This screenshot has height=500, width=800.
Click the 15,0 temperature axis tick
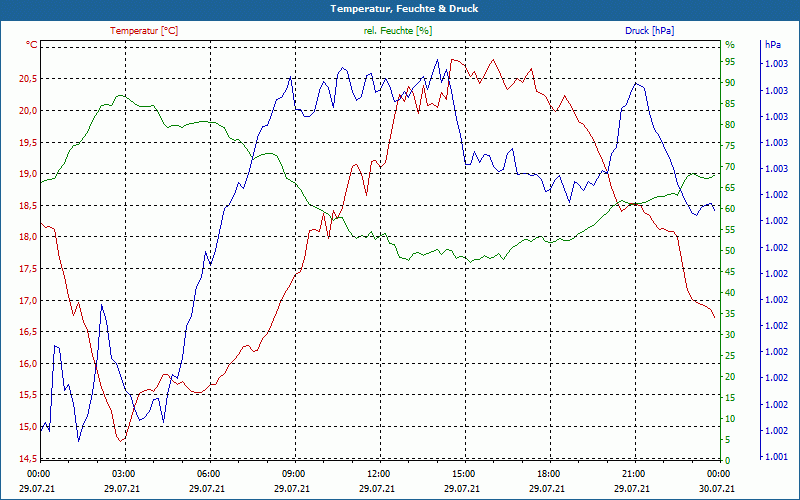pyautogui.click(x=29, y=427)
